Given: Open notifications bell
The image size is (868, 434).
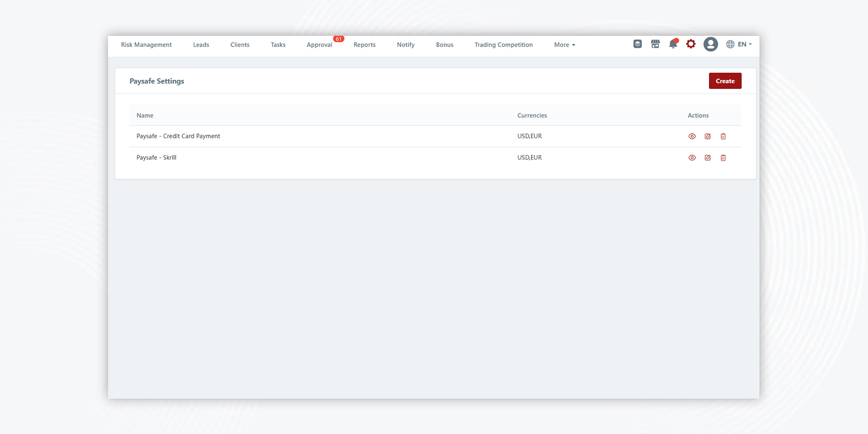Looking at the screenshot, I should click(x=673, y=44).
